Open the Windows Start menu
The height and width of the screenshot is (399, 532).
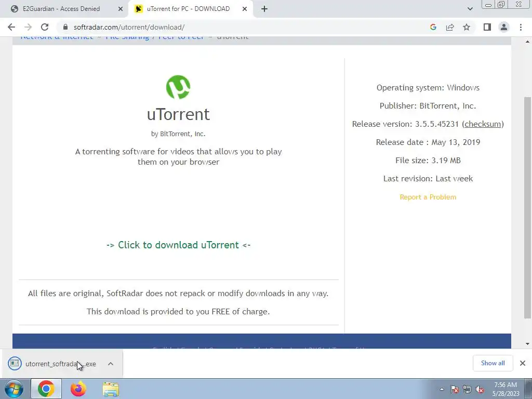point(14,389)
